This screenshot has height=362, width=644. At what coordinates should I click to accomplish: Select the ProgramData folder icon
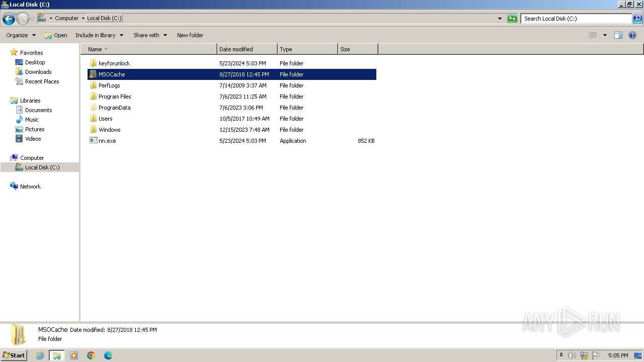point(93,108)
